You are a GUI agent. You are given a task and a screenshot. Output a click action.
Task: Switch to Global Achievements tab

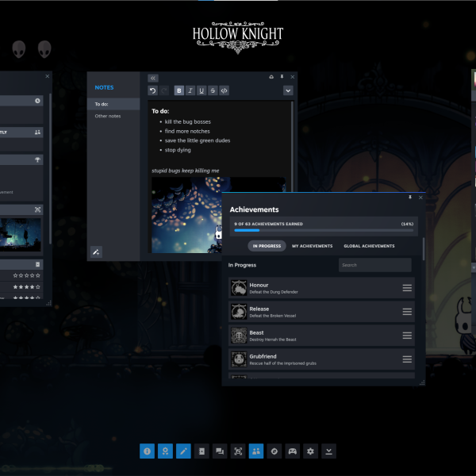tap(369, 246)
